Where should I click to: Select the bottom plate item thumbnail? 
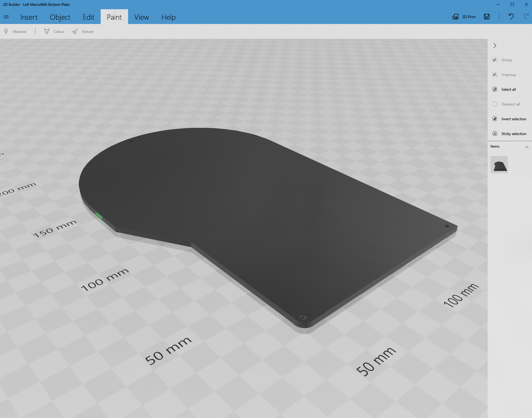(499, 165)
